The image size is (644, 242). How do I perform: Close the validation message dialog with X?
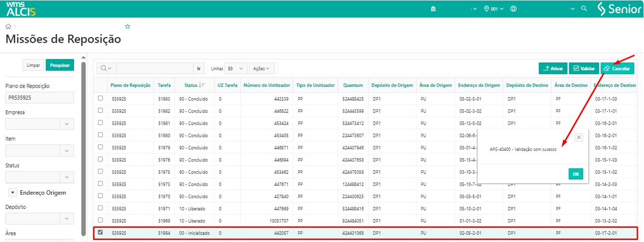(x=578, y=137)
